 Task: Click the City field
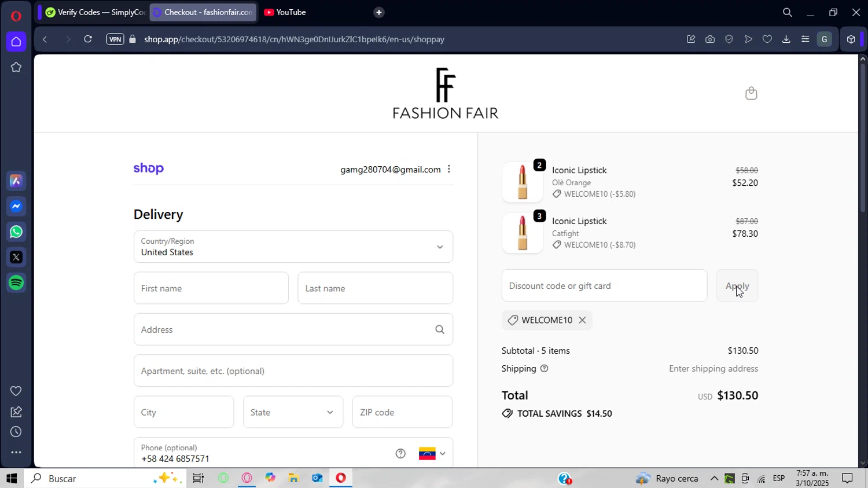coord(183,412)
